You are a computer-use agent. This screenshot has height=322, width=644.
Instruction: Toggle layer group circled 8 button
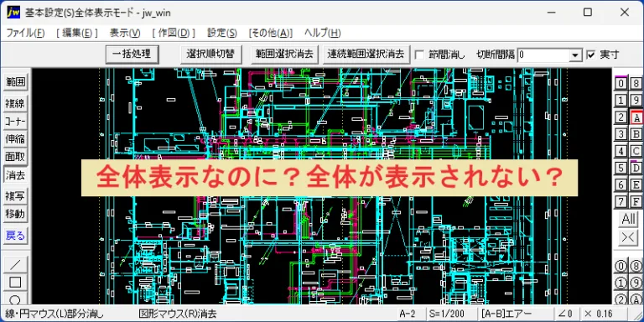coord(636,266)
